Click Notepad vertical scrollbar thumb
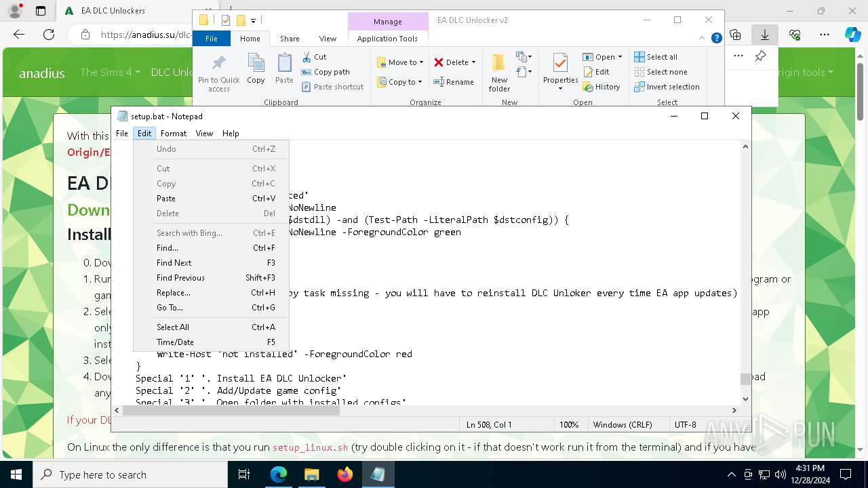Viewport: 868px width, 488px height. 745,379
